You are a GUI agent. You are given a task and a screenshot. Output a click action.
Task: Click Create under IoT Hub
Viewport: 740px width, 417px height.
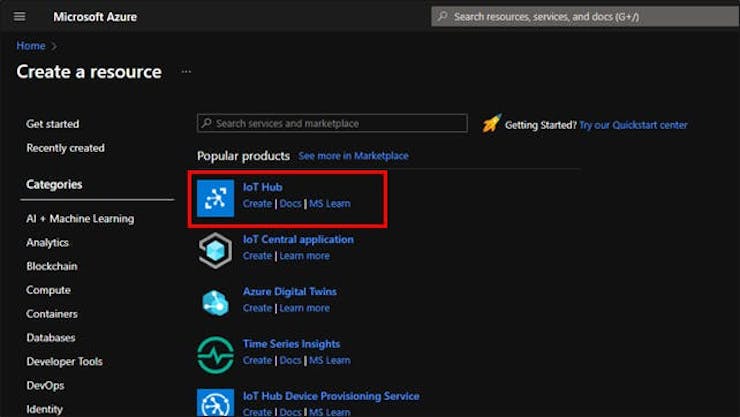pyautogui.click(x=257, y=203)
